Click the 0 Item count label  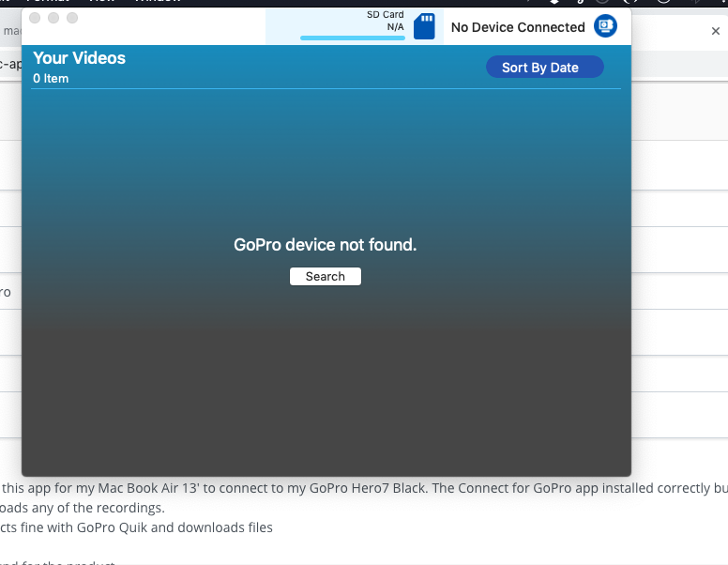tap(51, 79)
